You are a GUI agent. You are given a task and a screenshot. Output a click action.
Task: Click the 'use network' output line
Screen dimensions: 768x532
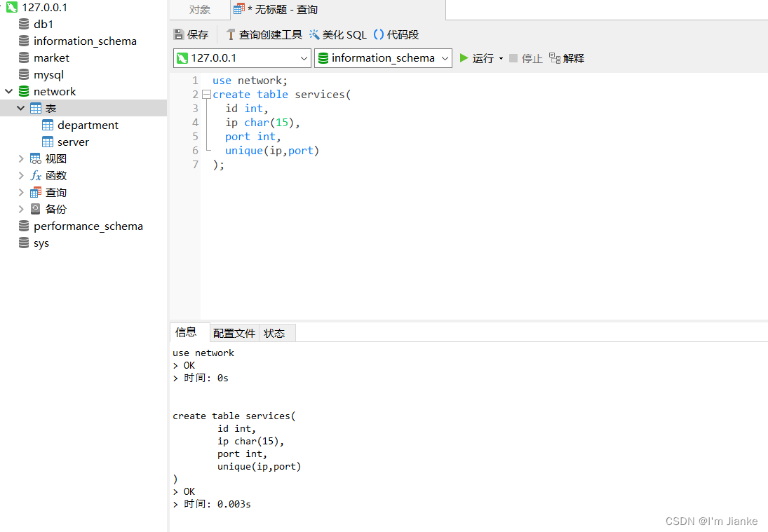203,353
